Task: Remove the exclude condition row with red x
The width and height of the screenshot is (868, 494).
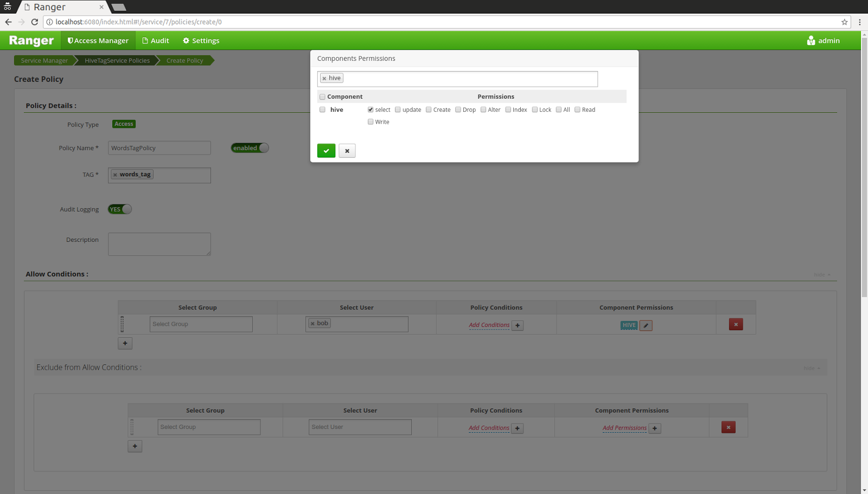Action: pos(728,427)
